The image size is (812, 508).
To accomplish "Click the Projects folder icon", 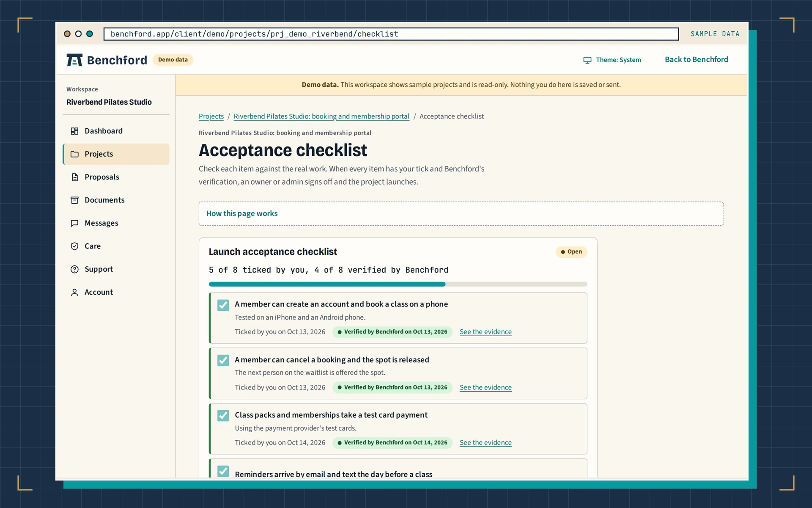I will click(74, 154).
